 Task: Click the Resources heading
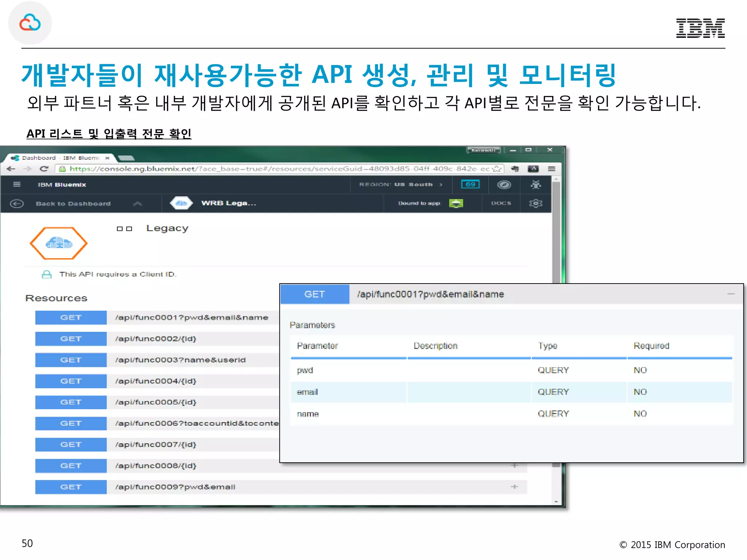pyautogui.click(x=56, y=298)
